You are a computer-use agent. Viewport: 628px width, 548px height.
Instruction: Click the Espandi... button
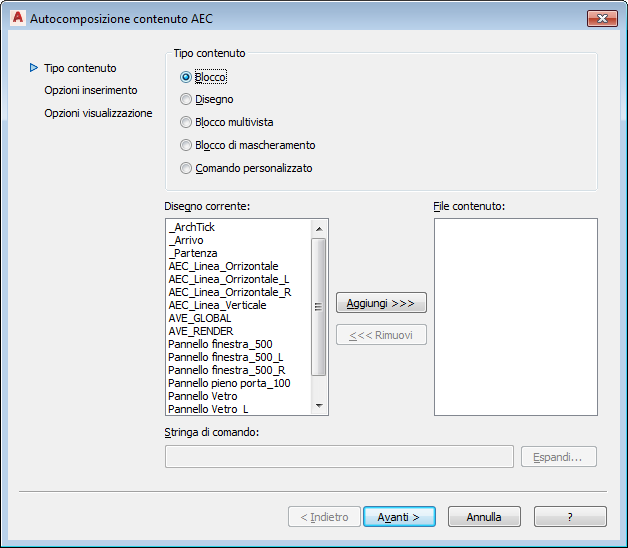(559, 457)
